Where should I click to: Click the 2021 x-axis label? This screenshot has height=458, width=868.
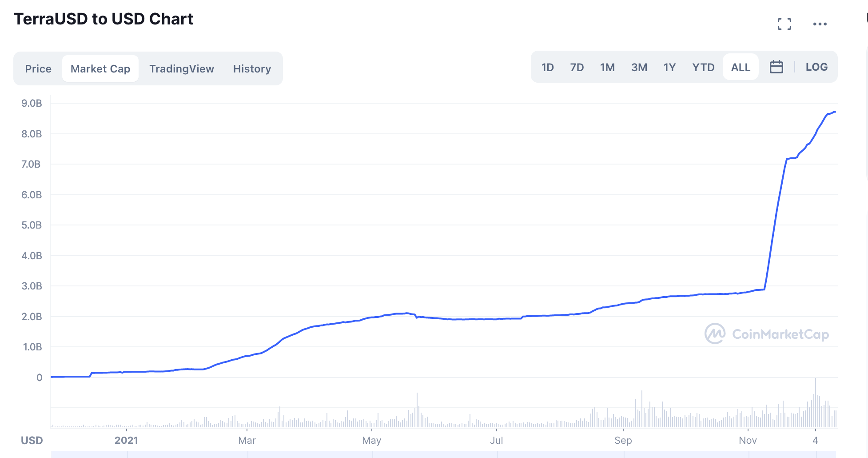point(127,440)
